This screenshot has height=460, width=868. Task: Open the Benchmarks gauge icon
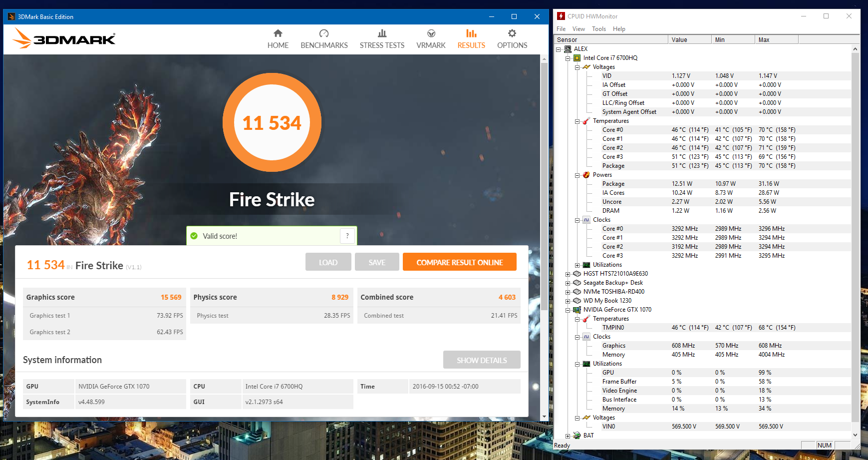(x=324, y=33)
